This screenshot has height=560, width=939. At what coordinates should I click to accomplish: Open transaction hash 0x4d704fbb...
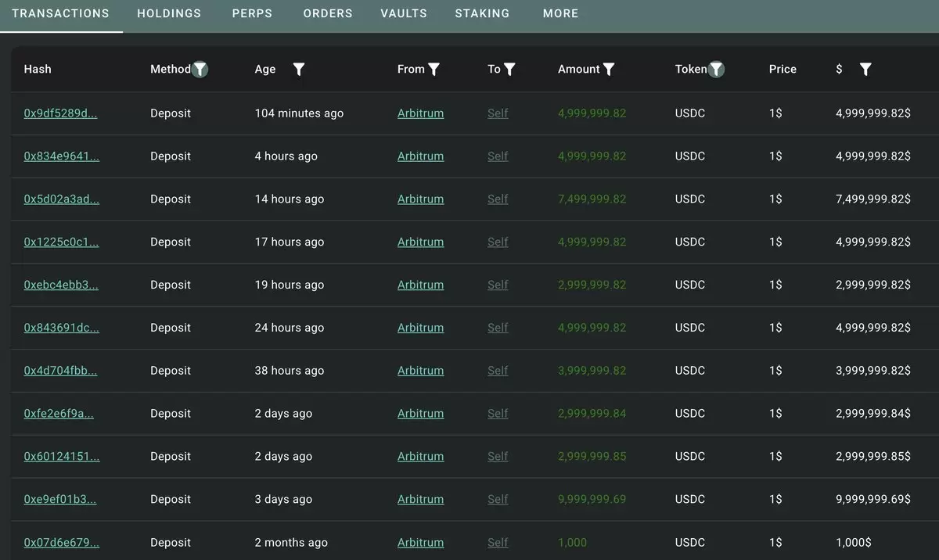coord(61,372)
